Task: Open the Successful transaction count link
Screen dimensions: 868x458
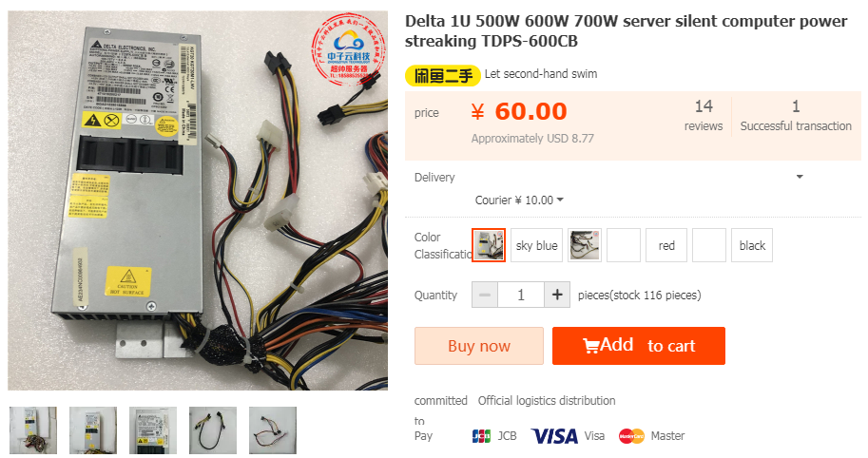Action: [x=796, y=115]
